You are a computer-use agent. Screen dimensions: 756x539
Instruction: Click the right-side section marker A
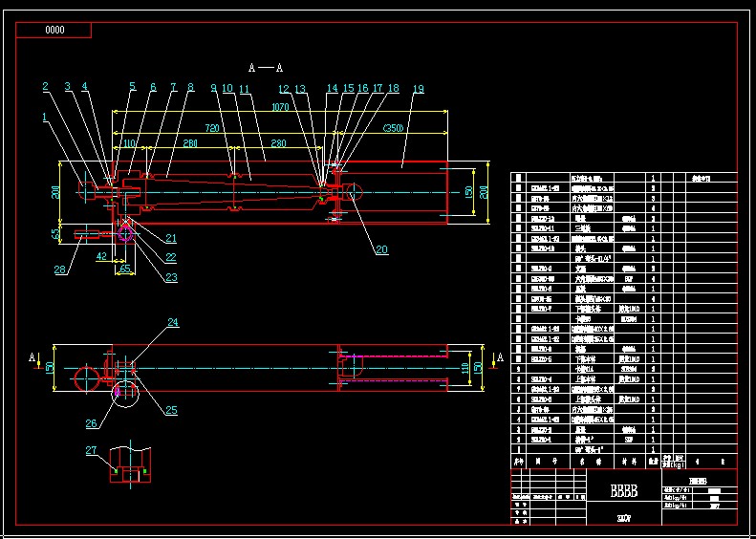[497, 357]
